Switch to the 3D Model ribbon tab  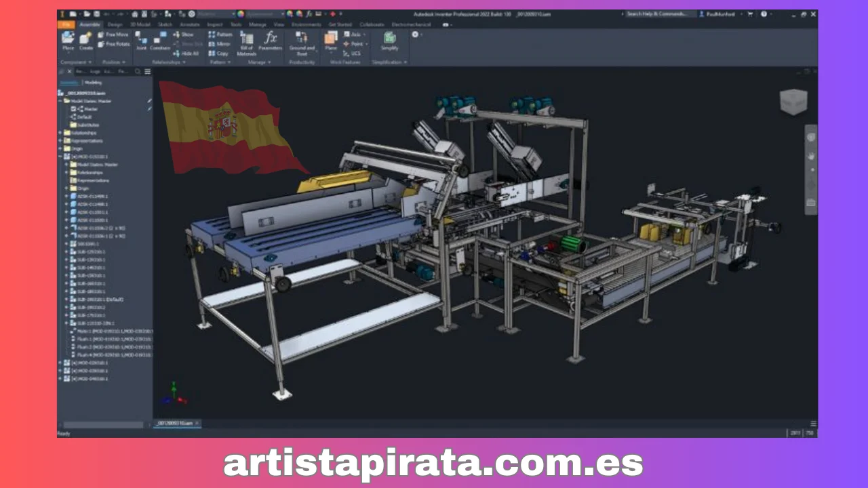(x=139, y=24)
